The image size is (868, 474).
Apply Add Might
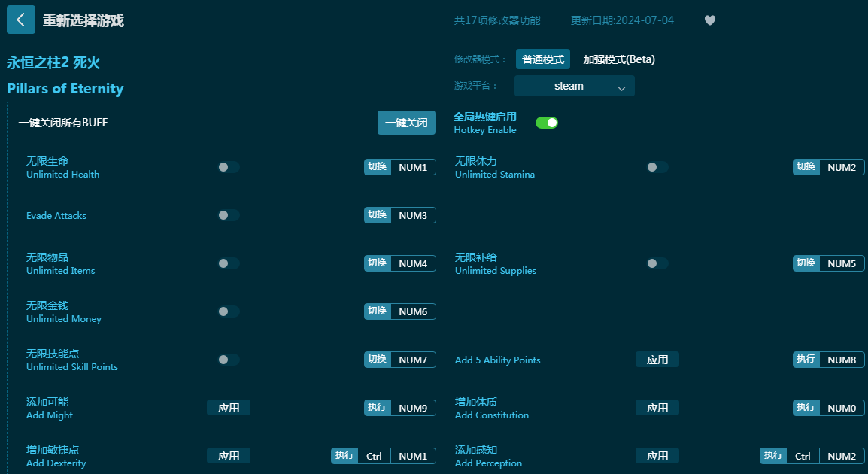229,408
